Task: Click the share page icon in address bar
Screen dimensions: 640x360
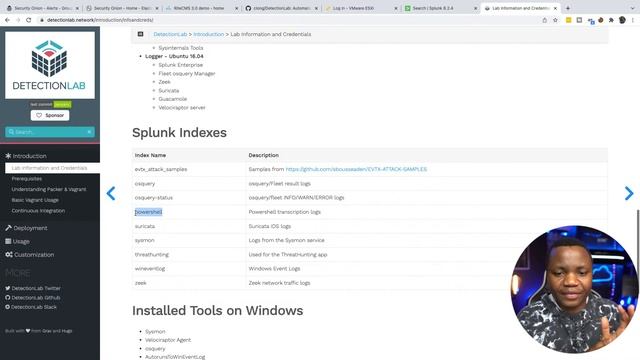Action: click(544, 20)
